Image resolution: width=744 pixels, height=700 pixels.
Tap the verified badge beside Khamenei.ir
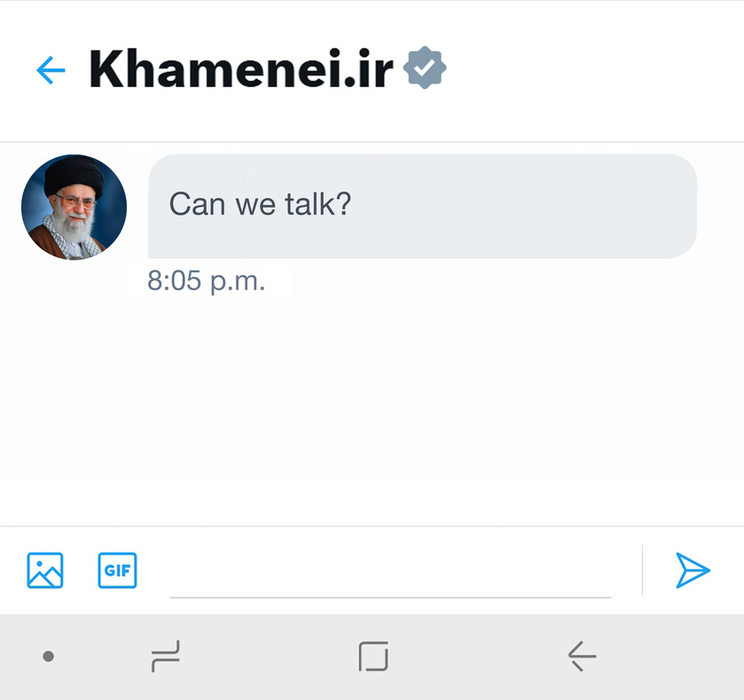click(425, 67)
